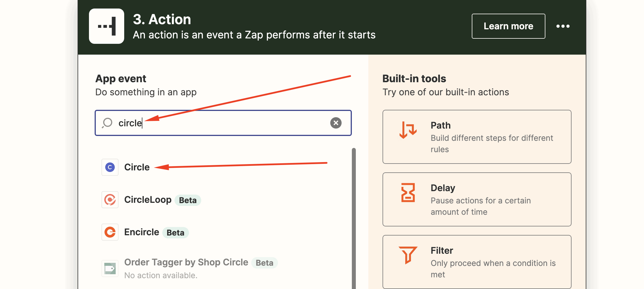Clear the search field with the X icon

click(336, 123)
